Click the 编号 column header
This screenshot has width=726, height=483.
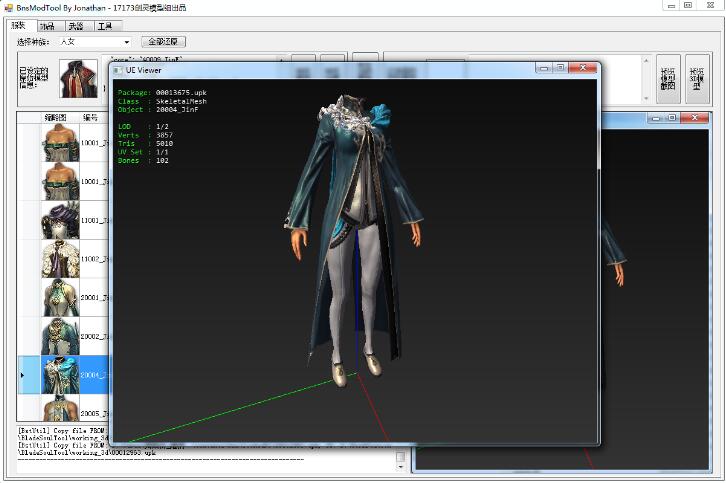[x=90, y=117]
